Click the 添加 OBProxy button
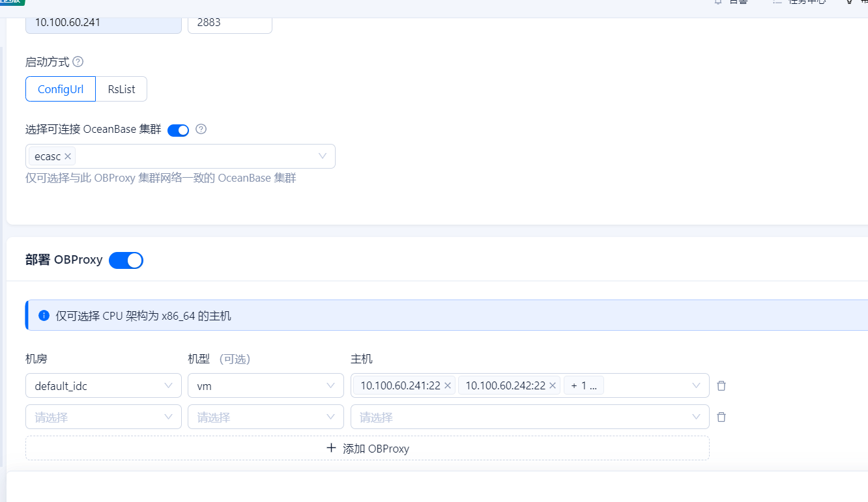Viewport: 868px width, 502px height. coord(368,448)
